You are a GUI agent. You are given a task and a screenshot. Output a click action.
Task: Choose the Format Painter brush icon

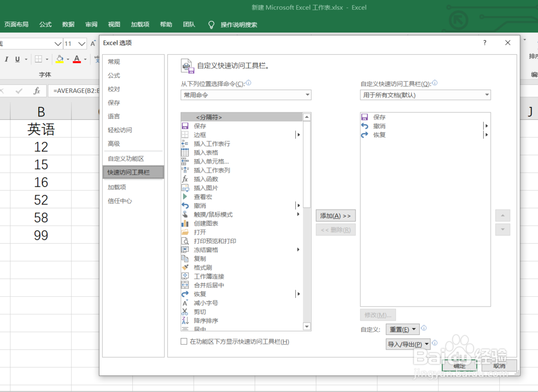(185, 267)
